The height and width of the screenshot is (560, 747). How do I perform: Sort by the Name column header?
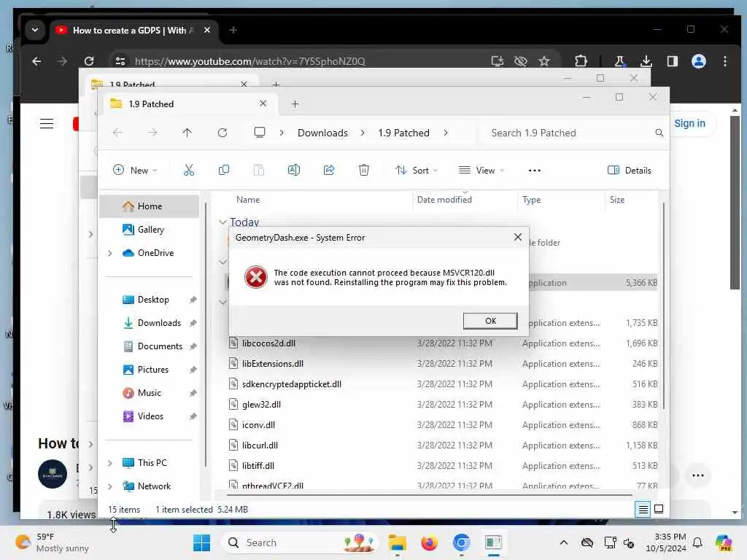point(248,200)
